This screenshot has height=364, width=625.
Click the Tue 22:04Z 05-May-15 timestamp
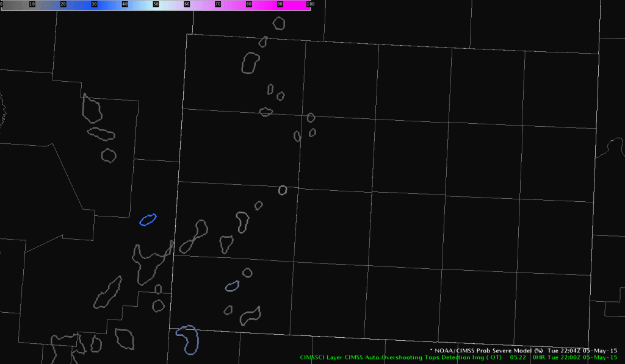pyautogui.click(x=584, y=351)
